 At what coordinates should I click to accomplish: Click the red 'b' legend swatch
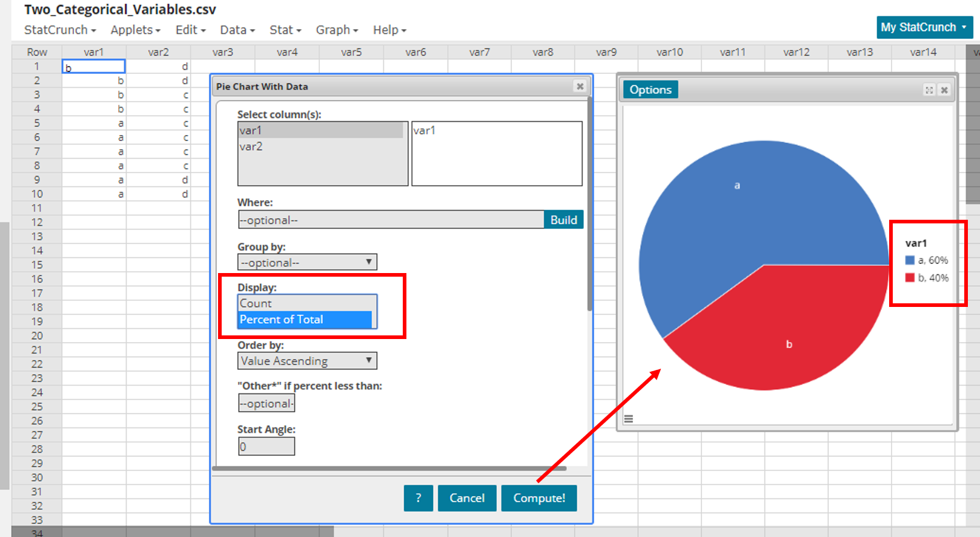(x=910, y=278)
